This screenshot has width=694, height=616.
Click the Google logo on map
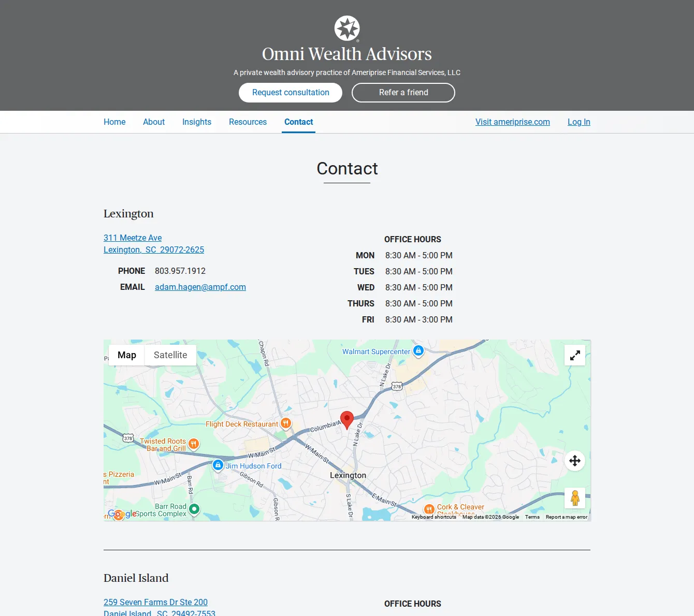[x=122, y=514]
